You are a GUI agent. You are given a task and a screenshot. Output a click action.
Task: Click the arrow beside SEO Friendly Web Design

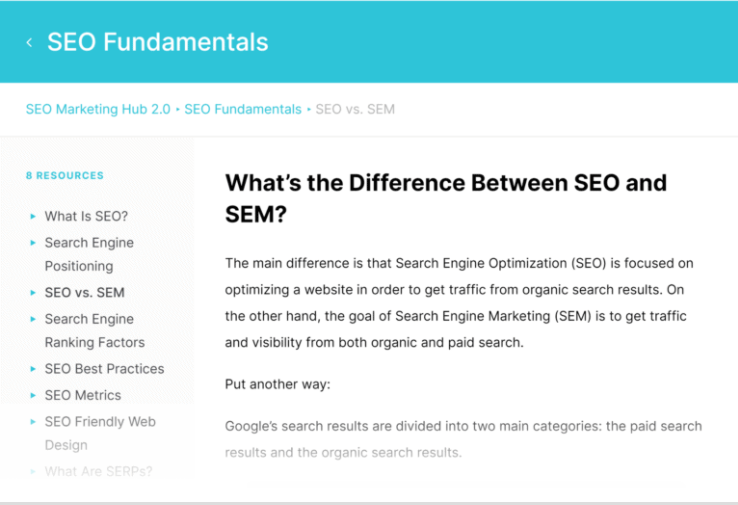click(33, 421)
